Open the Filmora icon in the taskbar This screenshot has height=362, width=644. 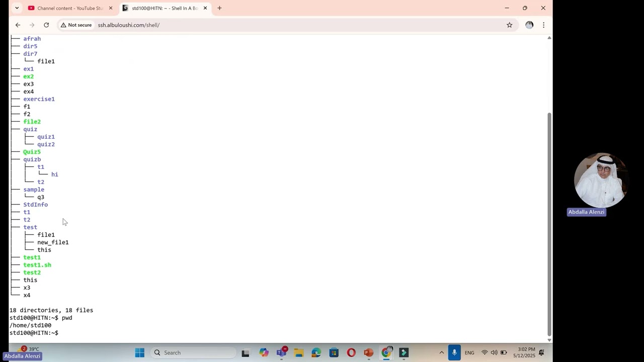(x=404, y=352)
